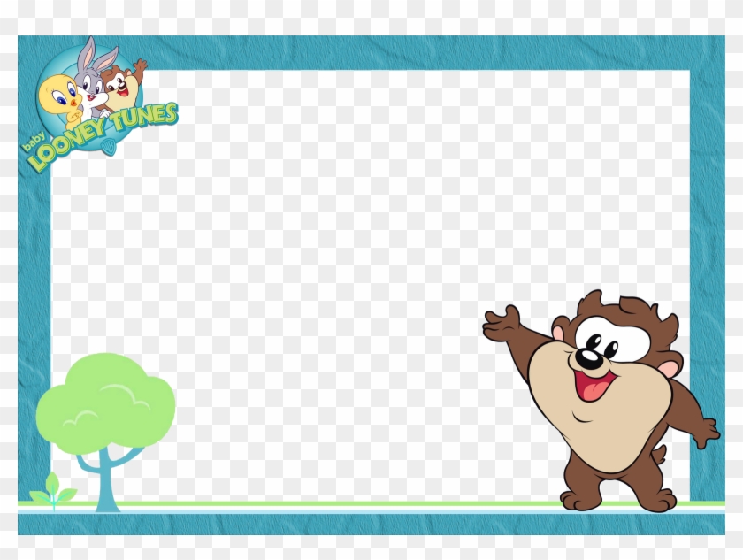The image size is (743, 560).
Task: Click the Baby Taz character waving
Action: (601, 401)
